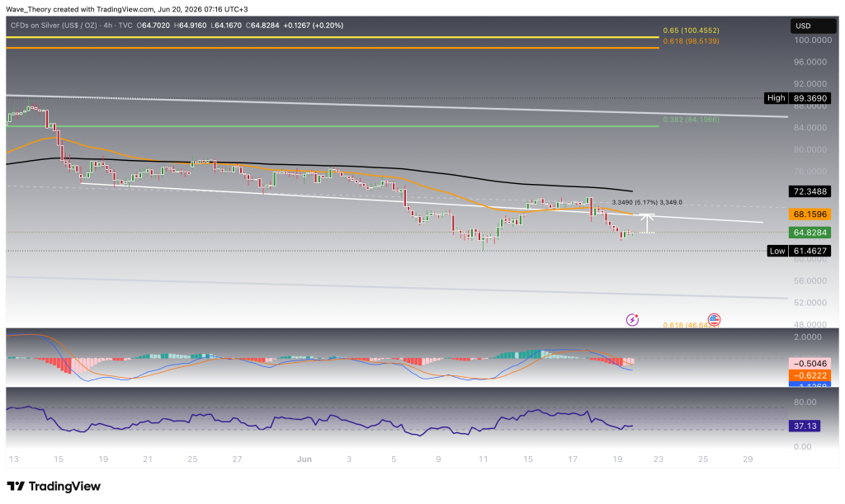The height and width of the screenshot is (504, 845).
Task: Click the 0.382 (84.1966) Fibonacci label
Action: coord(691,120)
